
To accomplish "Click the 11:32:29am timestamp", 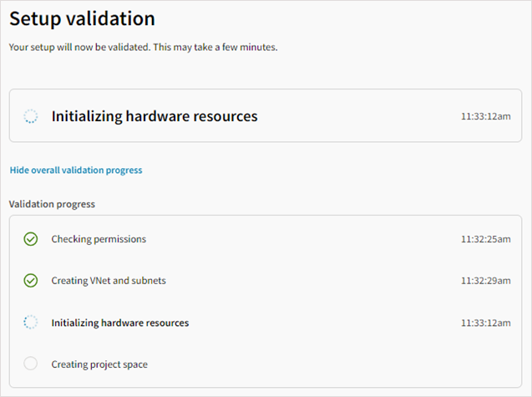I will pos(485,281).
